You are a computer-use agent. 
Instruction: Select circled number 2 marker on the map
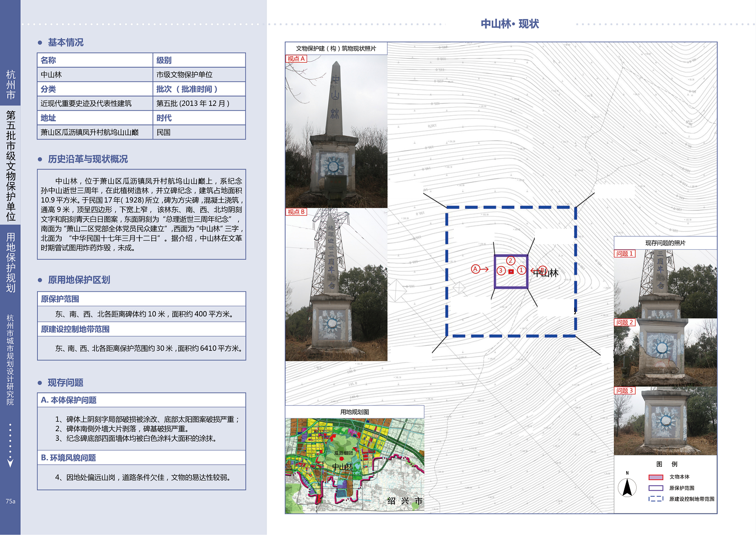tap(511, 261)
